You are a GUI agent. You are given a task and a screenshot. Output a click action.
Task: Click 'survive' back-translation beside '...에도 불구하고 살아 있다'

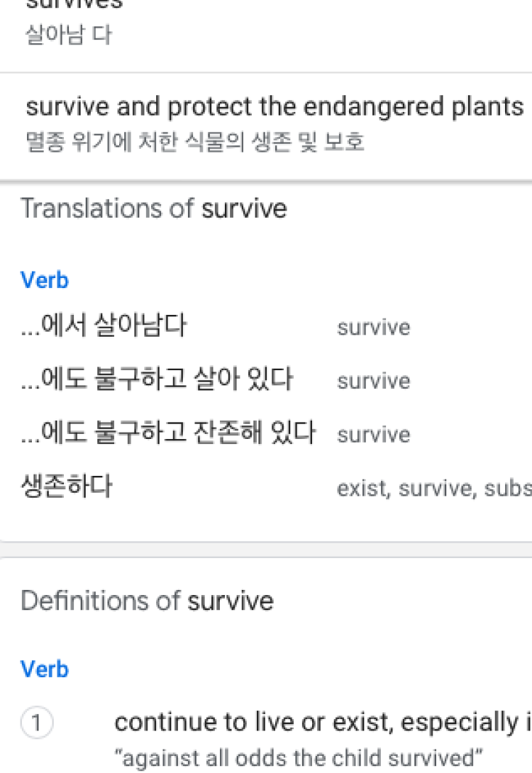coord(374,381)
